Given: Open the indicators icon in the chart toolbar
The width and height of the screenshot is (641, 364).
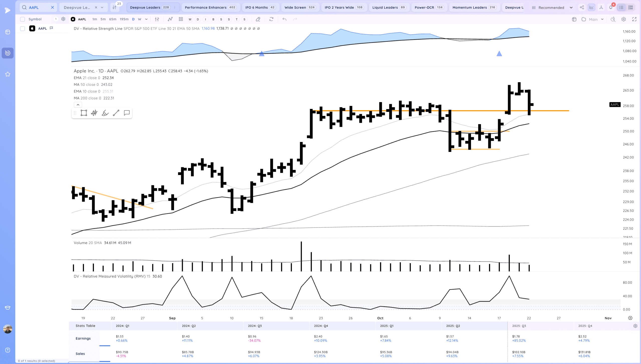Looking at the screenshot, I should (170, 19).
